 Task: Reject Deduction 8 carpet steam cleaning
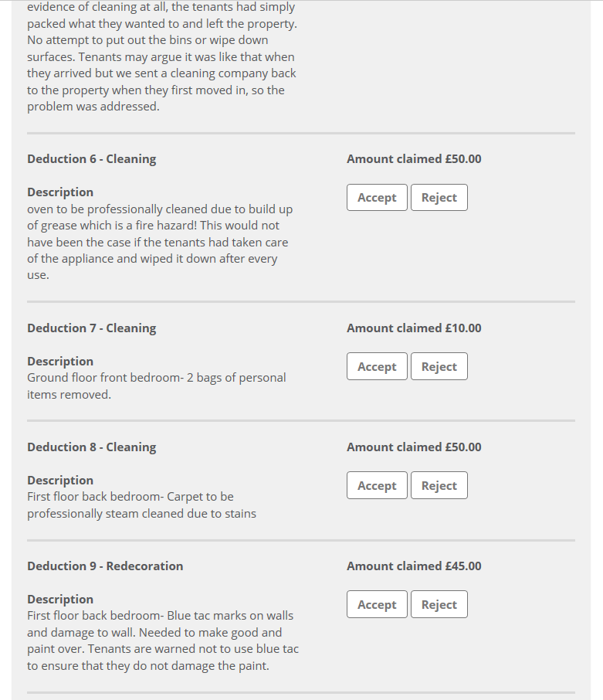[439, 486]
